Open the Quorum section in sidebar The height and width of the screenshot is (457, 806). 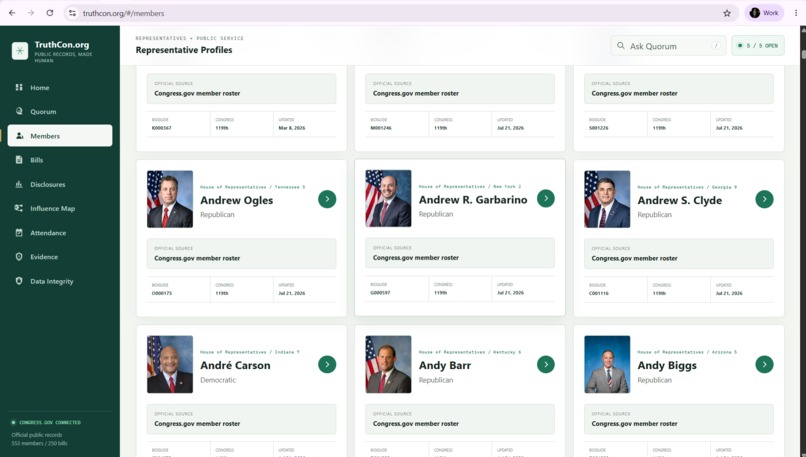tap(60, 112)
